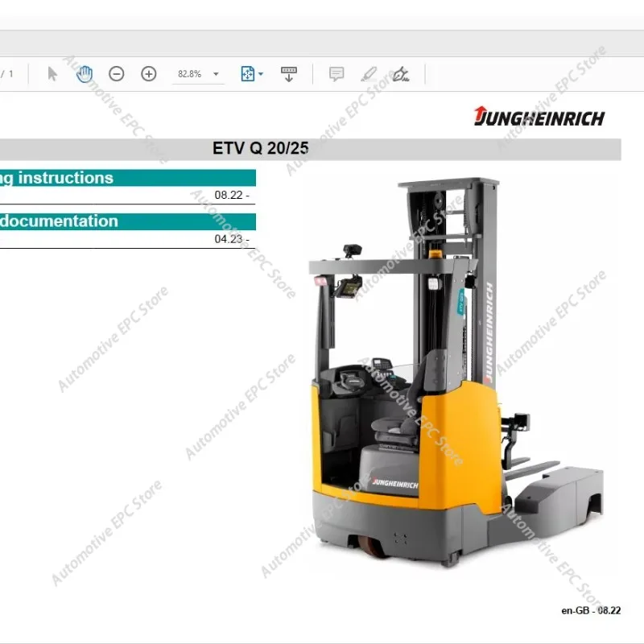Activate the hand pan tool
Viewport: 644px width, 644px height.
(x=85, y=74)
